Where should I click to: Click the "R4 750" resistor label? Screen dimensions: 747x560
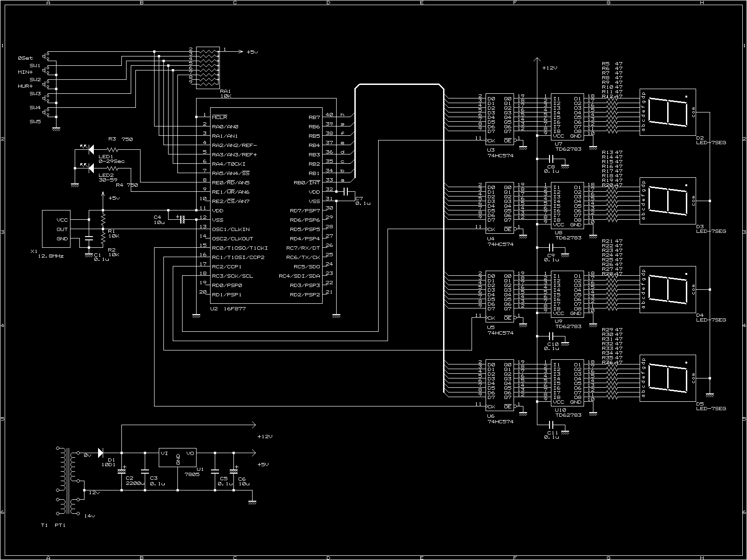point(127,185)
